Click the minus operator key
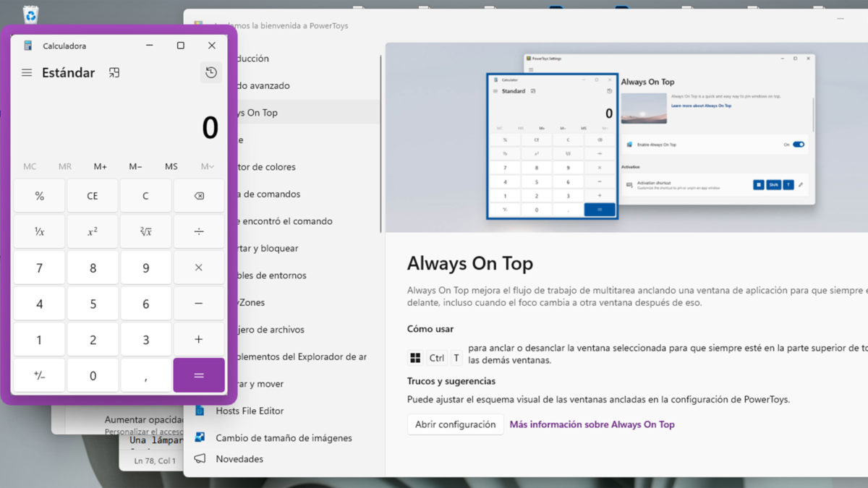 pyautogui.click(x=199, y=304)
